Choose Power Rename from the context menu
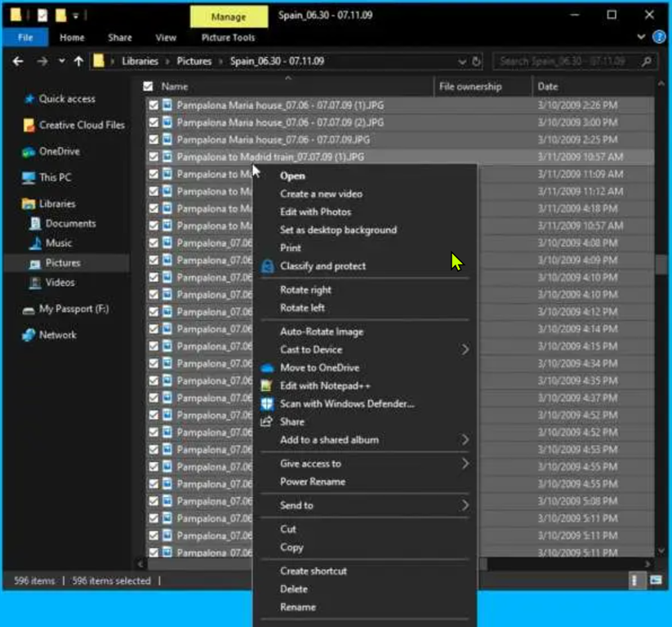 click(313, 482)
